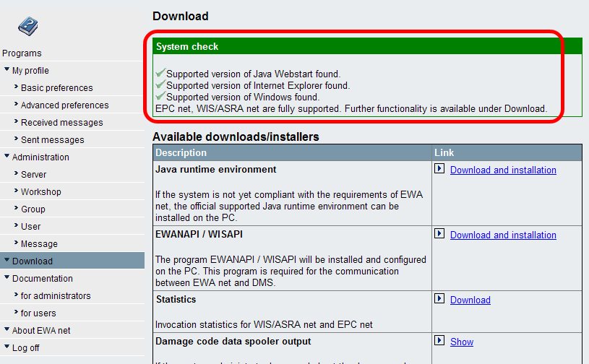Click arrow icon beside Java runtime download link
The image size is (589, 364).
[x=439, y=170]
